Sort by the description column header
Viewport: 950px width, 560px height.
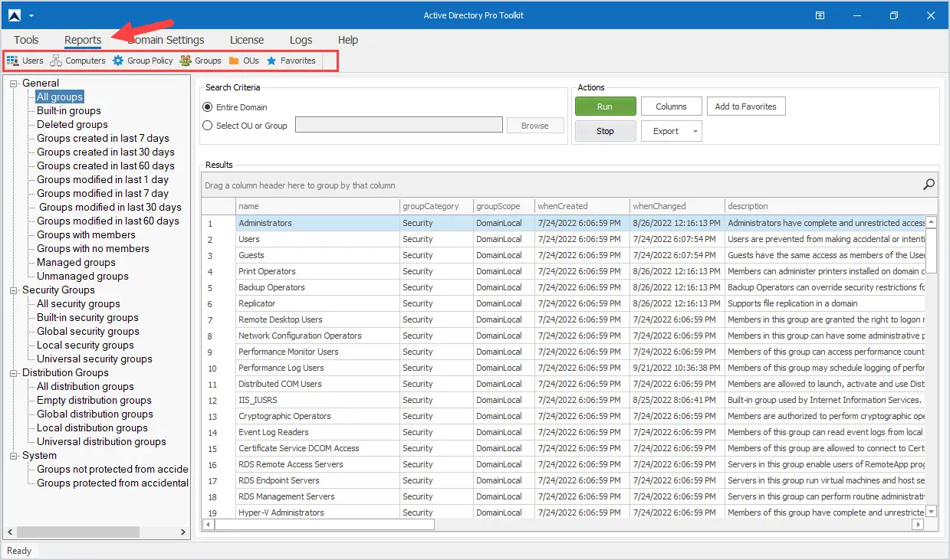(824, 206)
